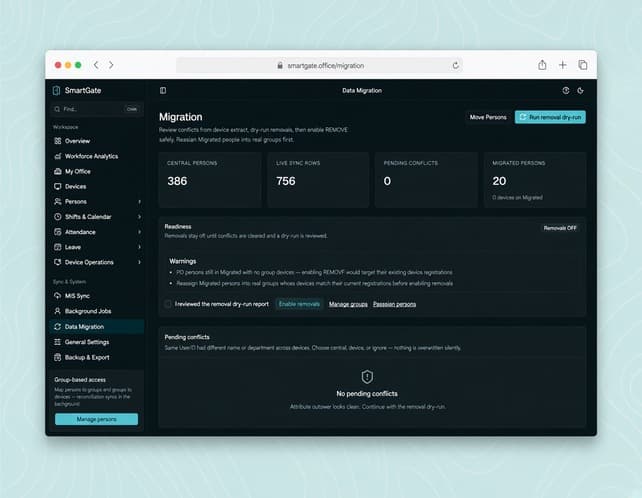Click the Attendance icon

pyautogui.click(x=58, y=232)
